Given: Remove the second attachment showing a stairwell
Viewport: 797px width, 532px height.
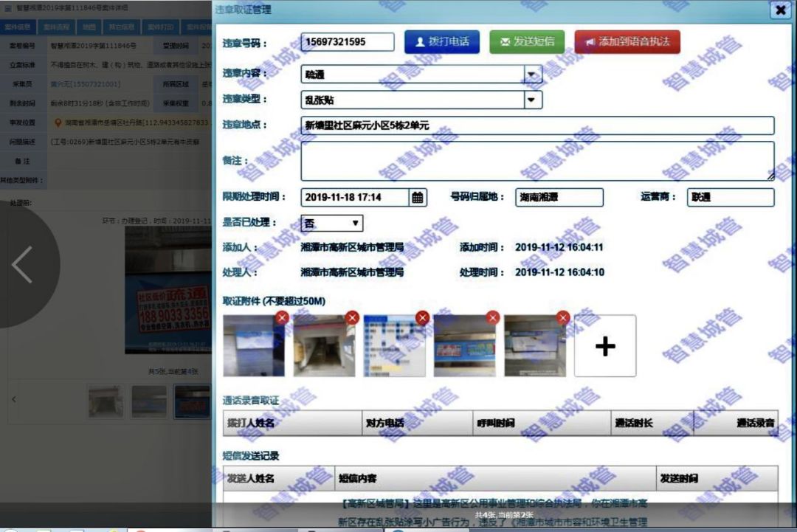Looking at the screenshot, I should point(352,318).
